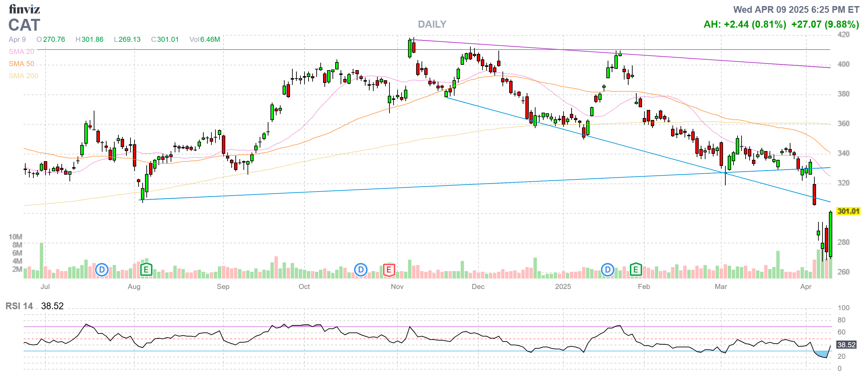The image size is (868, 379).
Task: Click the green E earnings marker in August
Action: pos(146,270)
